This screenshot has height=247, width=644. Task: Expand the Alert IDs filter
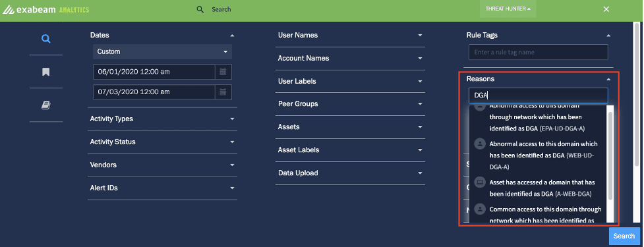(x=162, y=188)
